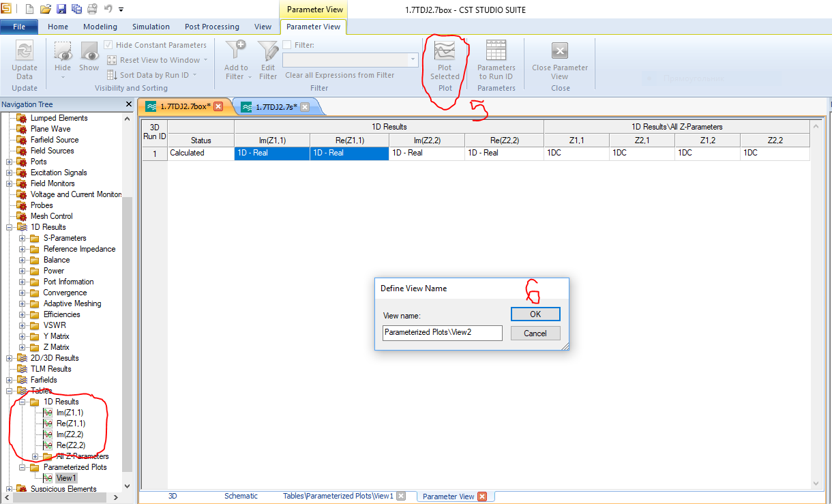Click OK in Define View Name dialog

tap(535, 314)
